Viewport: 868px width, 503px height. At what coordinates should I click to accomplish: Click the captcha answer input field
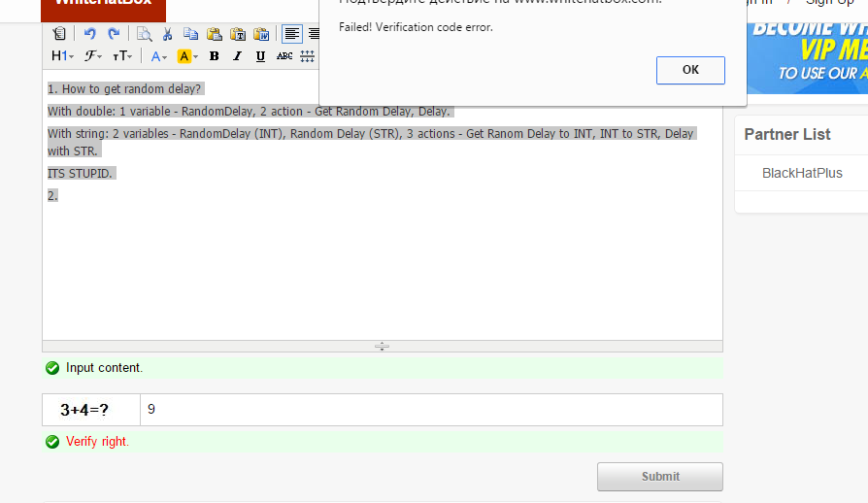tap(431, 410)
